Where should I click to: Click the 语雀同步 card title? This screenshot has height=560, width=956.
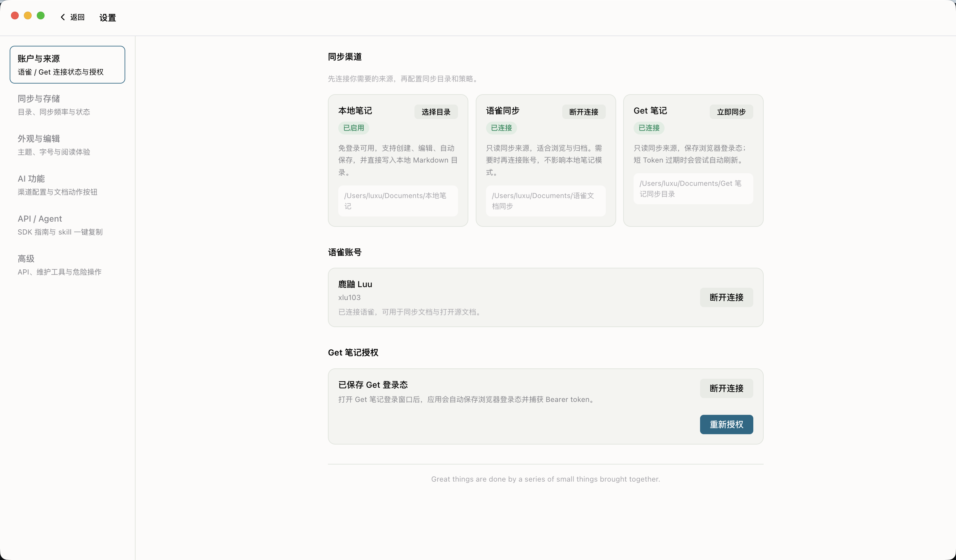point(503,111)
